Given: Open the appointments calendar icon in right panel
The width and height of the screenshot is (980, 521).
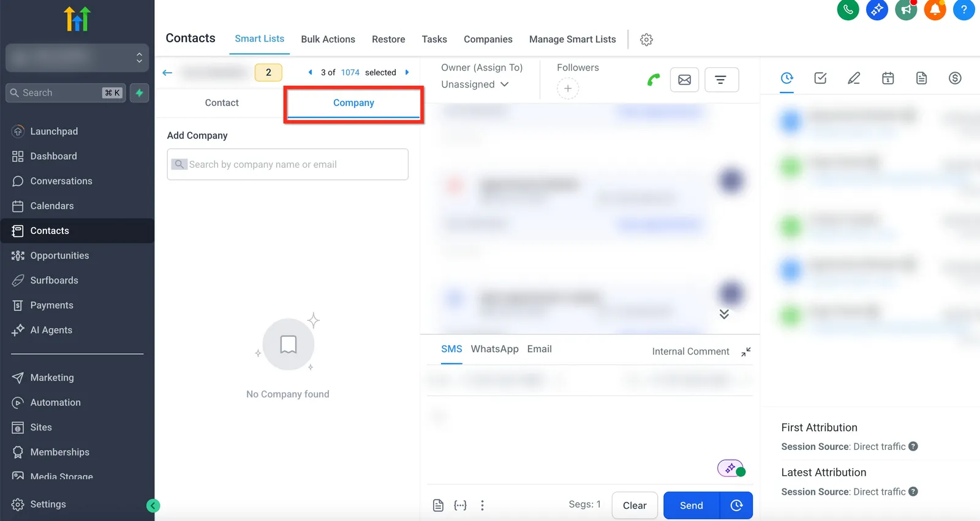Looking at the screenshot, I should (x=888, y=78).
